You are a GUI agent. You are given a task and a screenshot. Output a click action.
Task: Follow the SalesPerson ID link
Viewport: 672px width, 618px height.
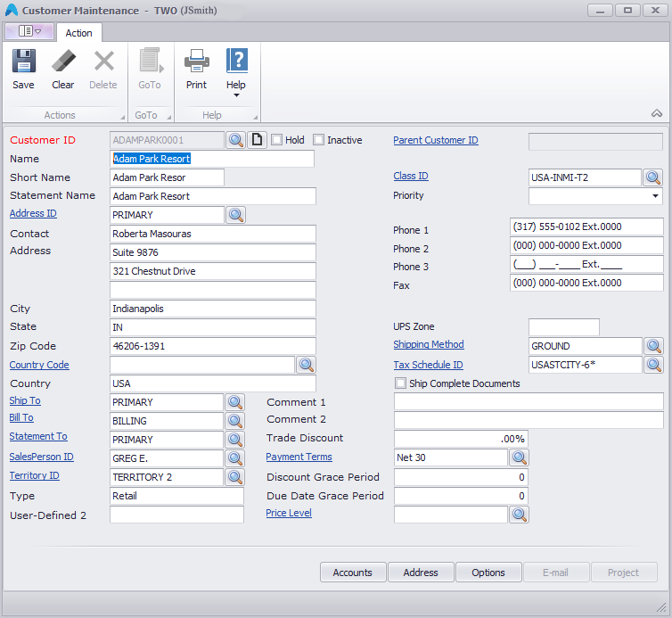(42, 457)
